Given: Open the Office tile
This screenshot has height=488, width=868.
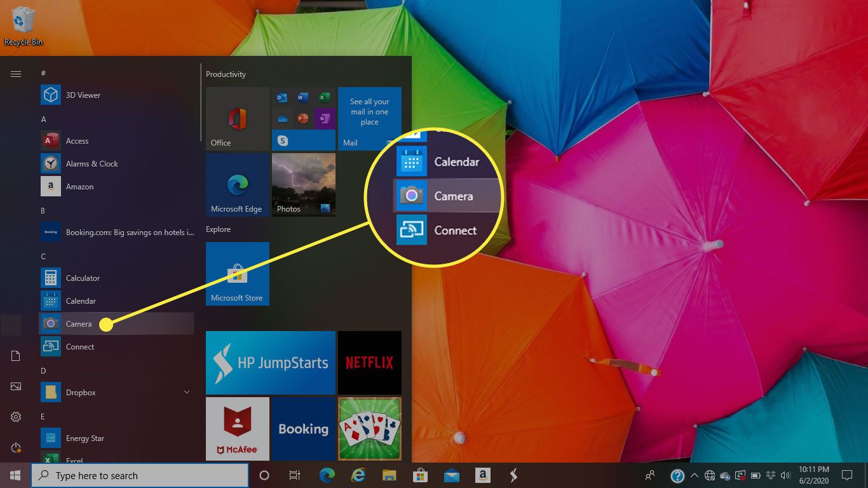Looking at the screenshot, I should 238,119.
